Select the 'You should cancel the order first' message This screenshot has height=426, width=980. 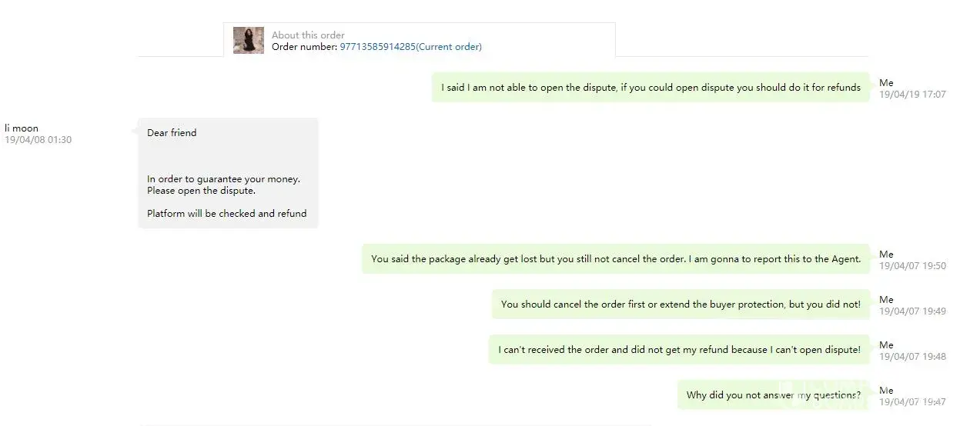tap(681, 305)
